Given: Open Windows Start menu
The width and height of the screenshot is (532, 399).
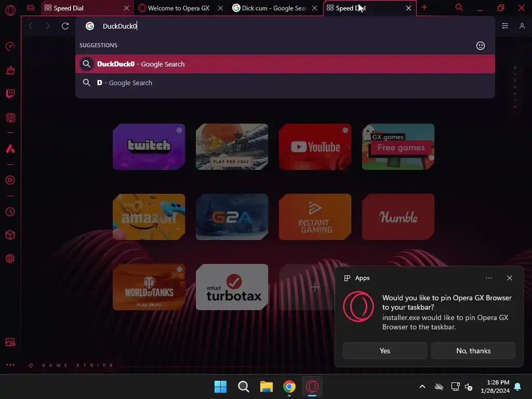Looking at the screenshot, I should [220, 387].
